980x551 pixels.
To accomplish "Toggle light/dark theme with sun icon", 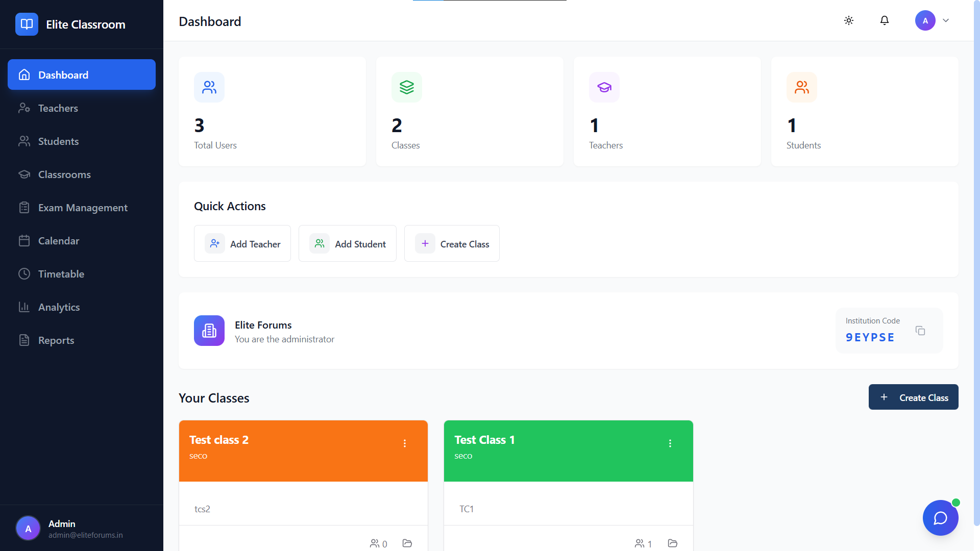I will coord(849,20).
